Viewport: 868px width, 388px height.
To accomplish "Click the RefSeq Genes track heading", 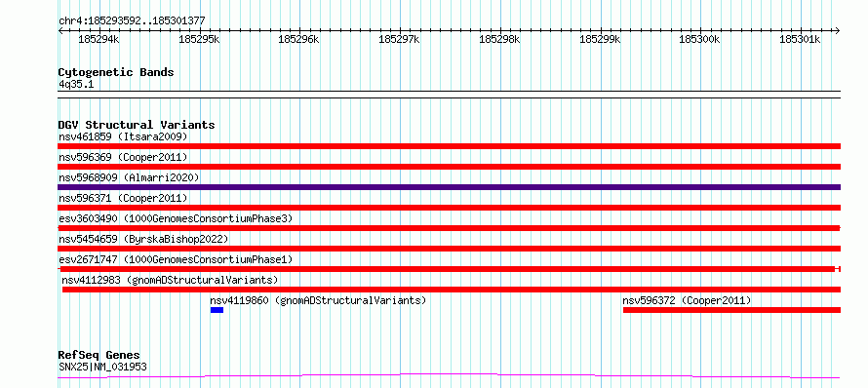I will (x=99, y=356).
